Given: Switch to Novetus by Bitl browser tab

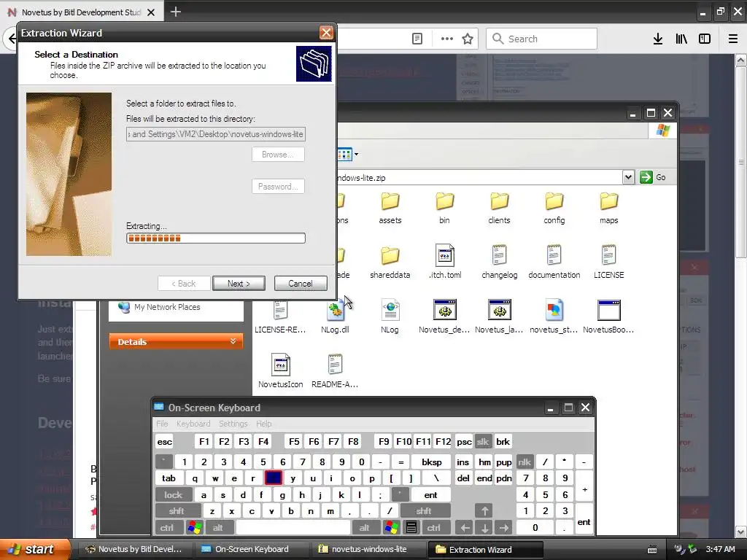Looking at the screenshot, I should [82, 12].
